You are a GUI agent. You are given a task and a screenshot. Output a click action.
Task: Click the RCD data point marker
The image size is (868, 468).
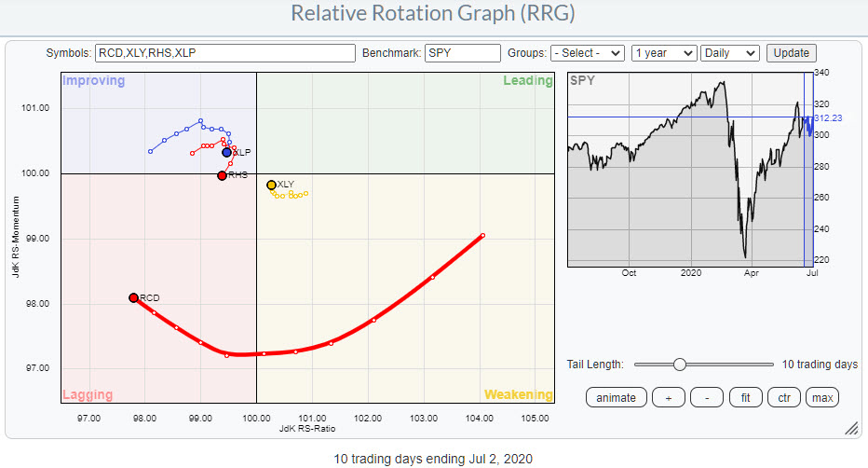coord(133,297)
